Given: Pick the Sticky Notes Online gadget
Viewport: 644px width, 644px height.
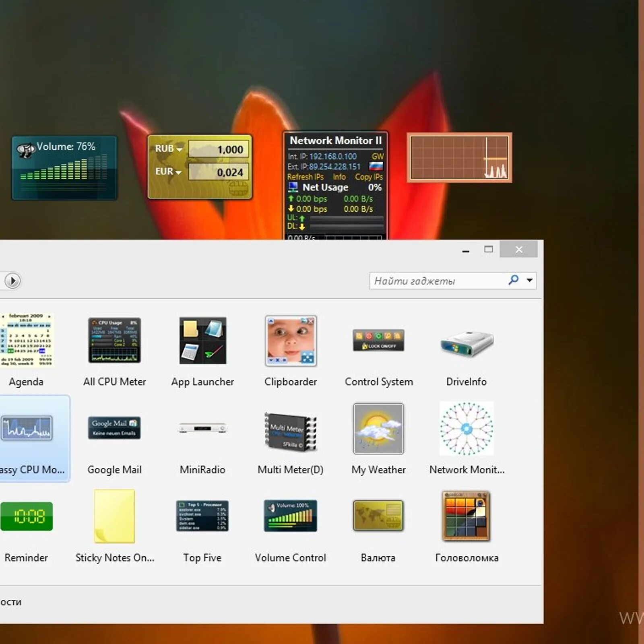Looking at the screenshot, I should coord(115,516).
